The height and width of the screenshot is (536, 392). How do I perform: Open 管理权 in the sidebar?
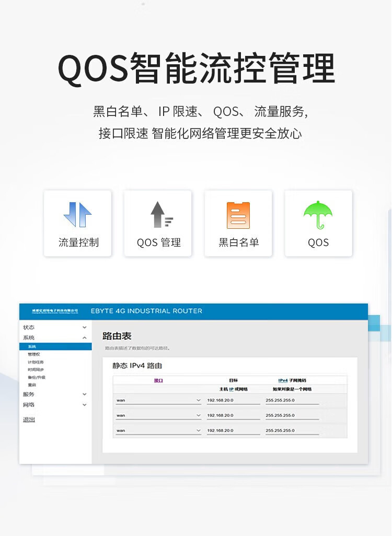click(x=34, y=354)
